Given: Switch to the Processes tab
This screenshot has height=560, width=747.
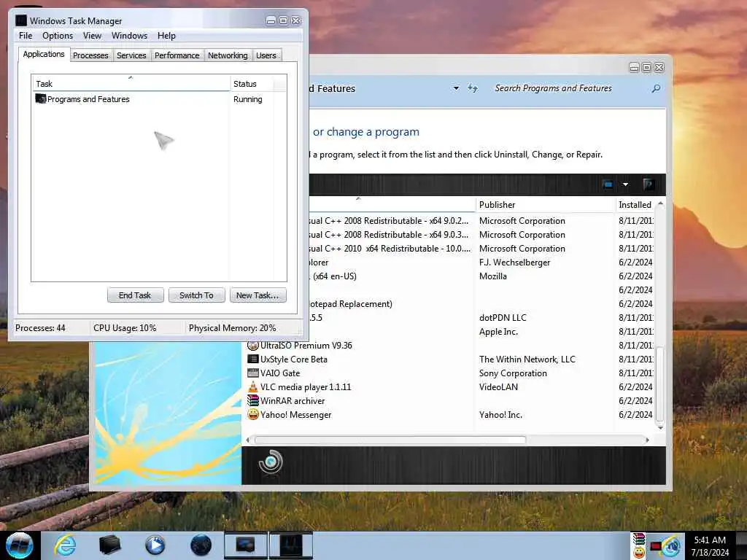Looking at the screenshot, I should tap(90, 55).
